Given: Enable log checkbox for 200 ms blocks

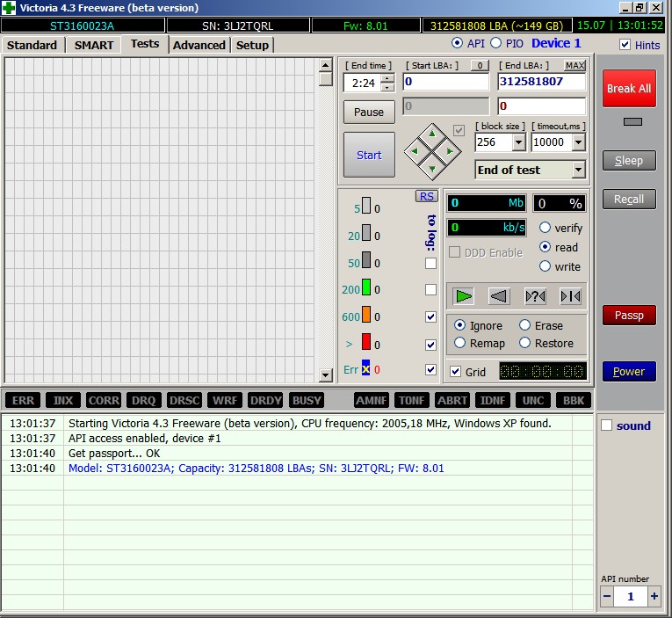Looking at the screenshot, I should pyautogui.click(x=430, y=289).
